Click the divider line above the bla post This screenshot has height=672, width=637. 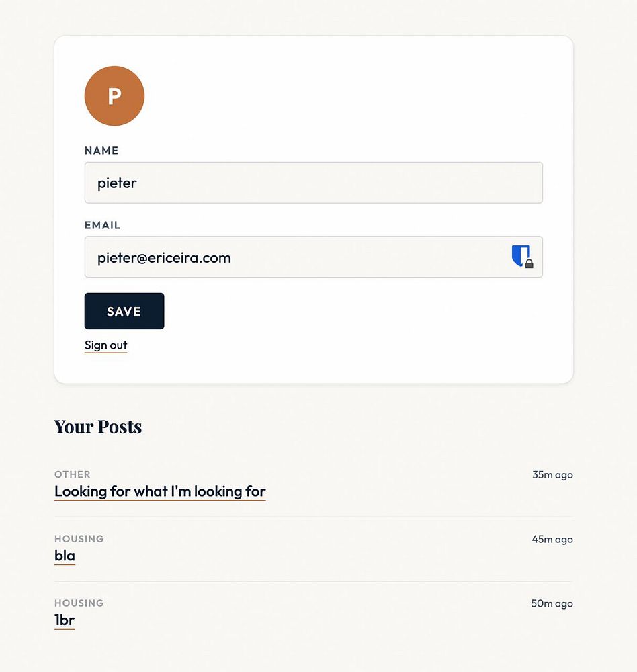313,517
